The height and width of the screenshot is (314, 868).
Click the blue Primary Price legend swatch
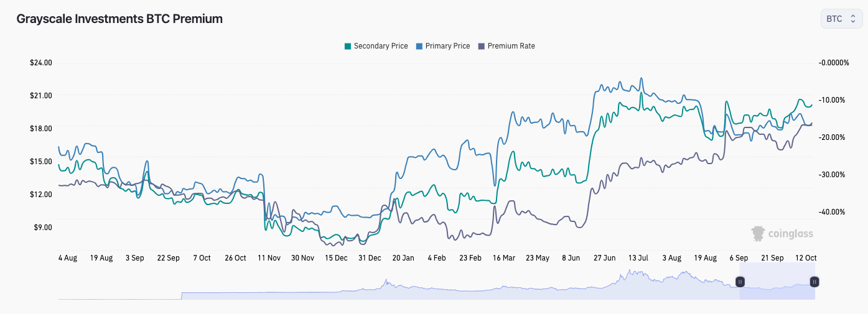[x=419, y=46]
